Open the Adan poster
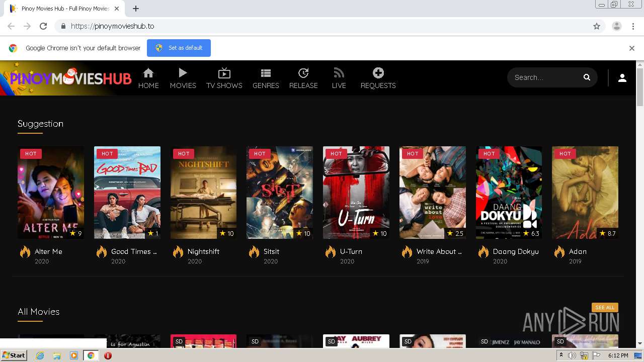 (x=585, y=193)
